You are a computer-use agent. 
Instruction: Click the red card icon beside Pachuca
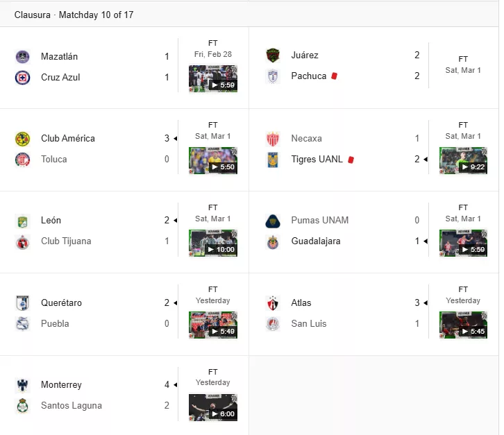click(x=335, y=76)
